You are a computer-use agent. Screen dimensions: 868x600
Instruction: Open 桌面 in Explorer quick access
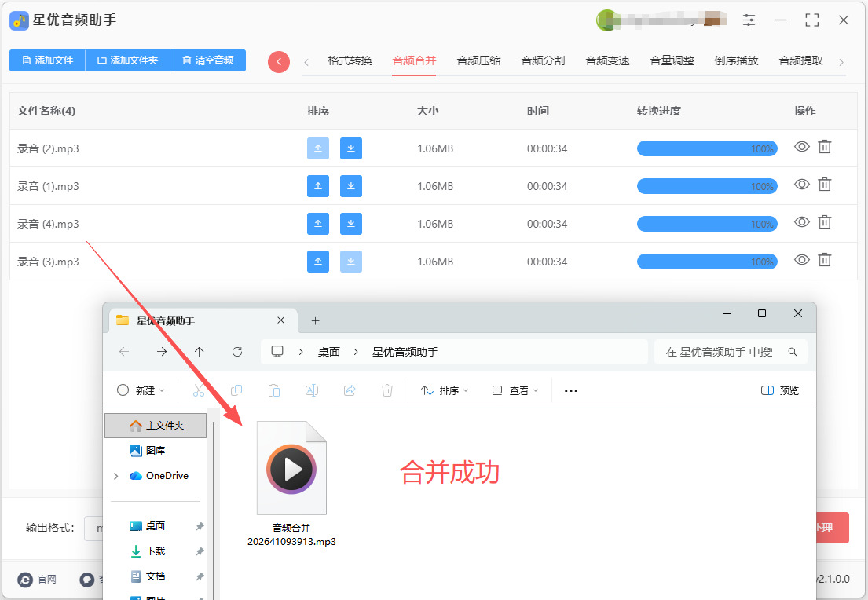[156, 526]
